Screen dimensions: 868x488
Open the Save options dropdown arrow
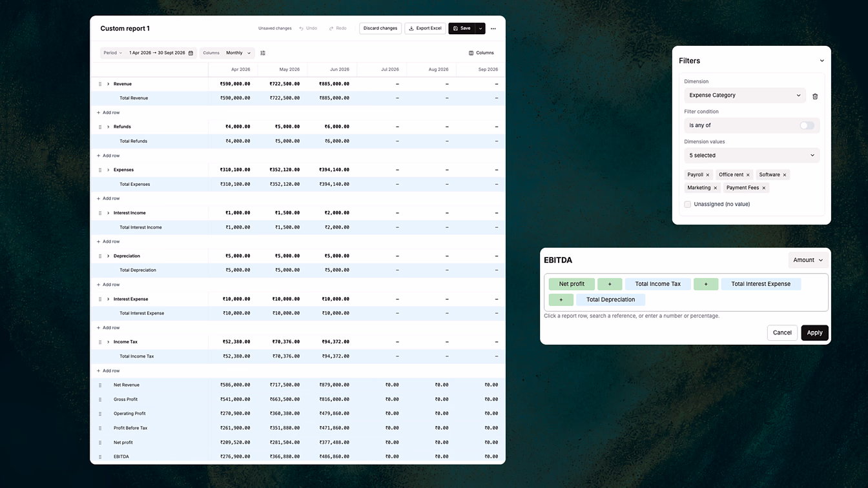[480, 28]
